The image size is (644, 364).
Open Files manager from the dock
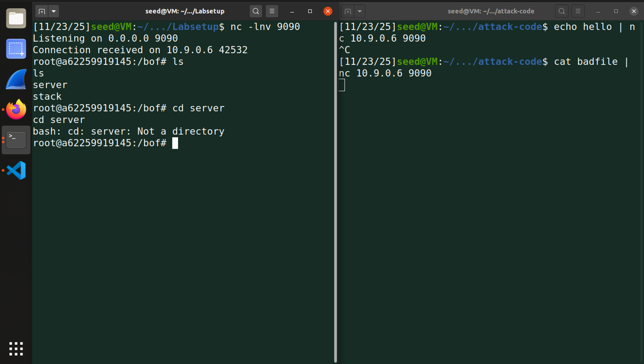tap(16, 18)
